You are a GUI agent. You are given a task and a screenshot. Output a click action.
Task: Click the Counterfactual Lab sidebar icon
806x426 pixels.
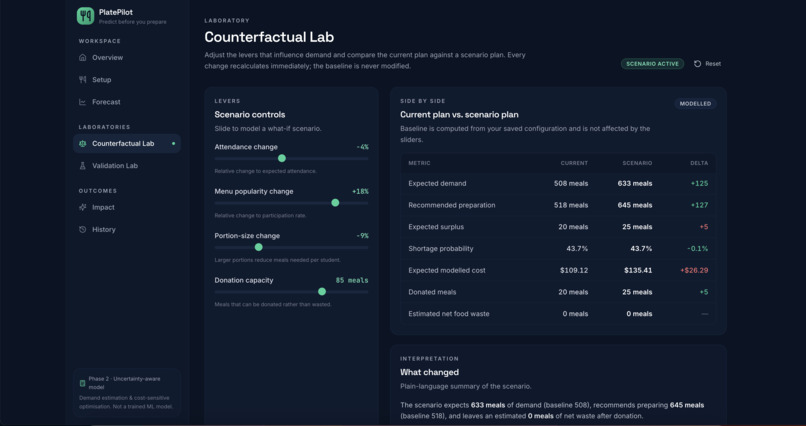click(82, 144)
